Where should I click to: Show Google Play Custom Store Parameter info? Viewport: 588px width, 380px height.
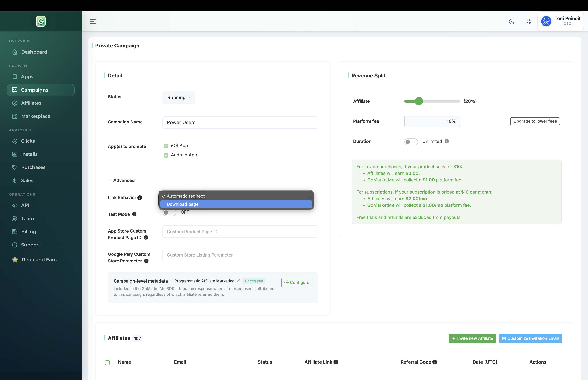click(x=146, y=261)
